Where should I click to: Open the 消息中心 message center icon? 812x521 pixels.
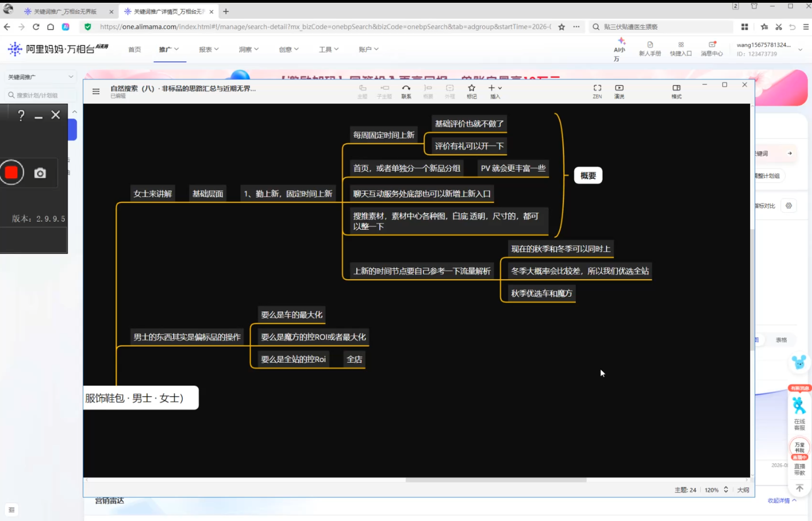712,49
